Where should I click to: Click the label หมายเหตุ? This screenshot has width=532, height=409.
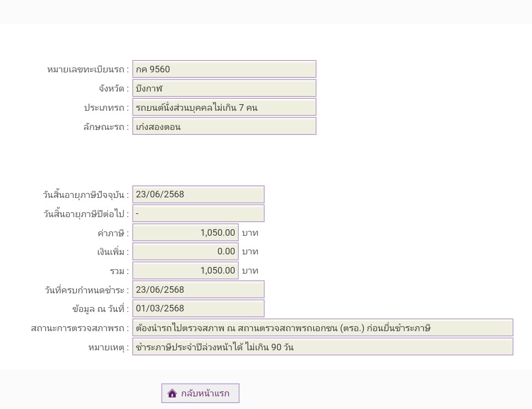point(109,347)
